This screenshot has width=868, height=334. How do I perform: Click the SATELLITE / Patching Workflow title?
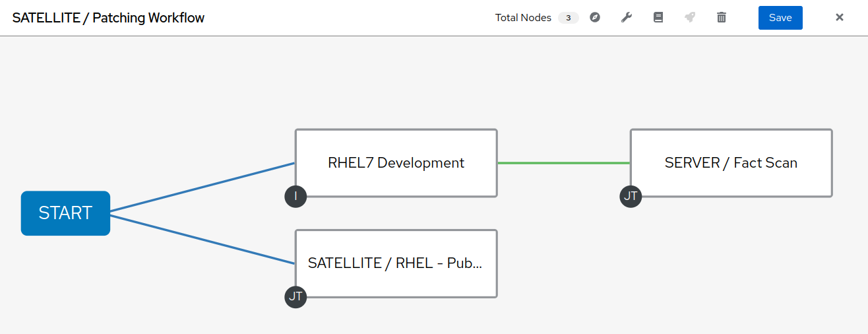click(x=108, y=18)
